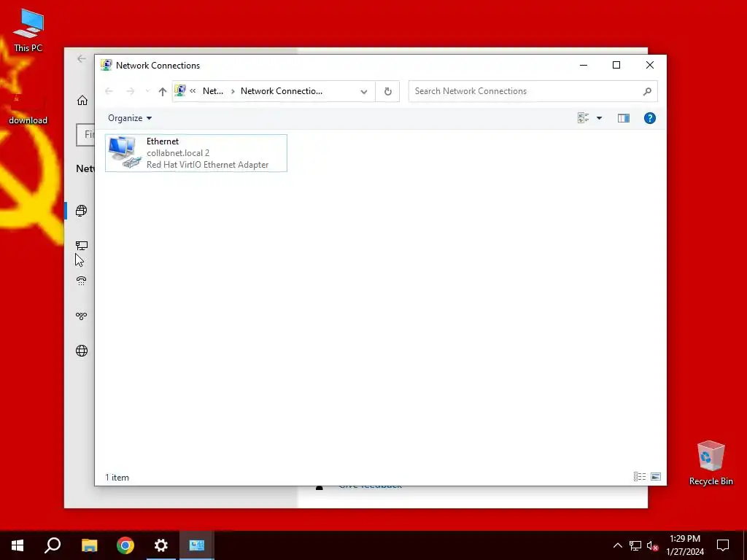Screen dimensions: 747x560
Task: Select VPN icon in Settings sidebar
Action: (82, 316)
